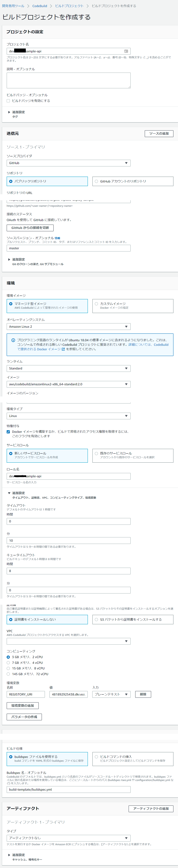Click external link icon after Docker イメージ
Viewport: 178px width, 868px height.
pos(63,349)
